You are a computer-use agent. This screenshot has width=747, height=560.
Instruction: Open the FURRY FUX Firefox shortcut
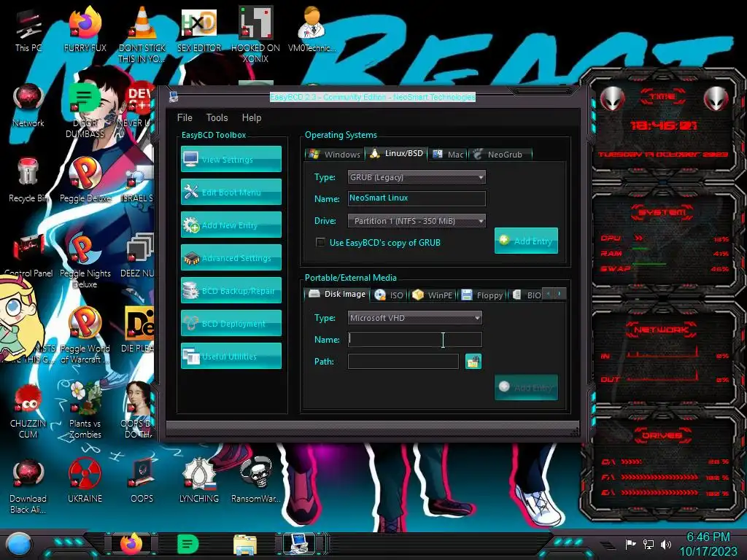point(85,31)
